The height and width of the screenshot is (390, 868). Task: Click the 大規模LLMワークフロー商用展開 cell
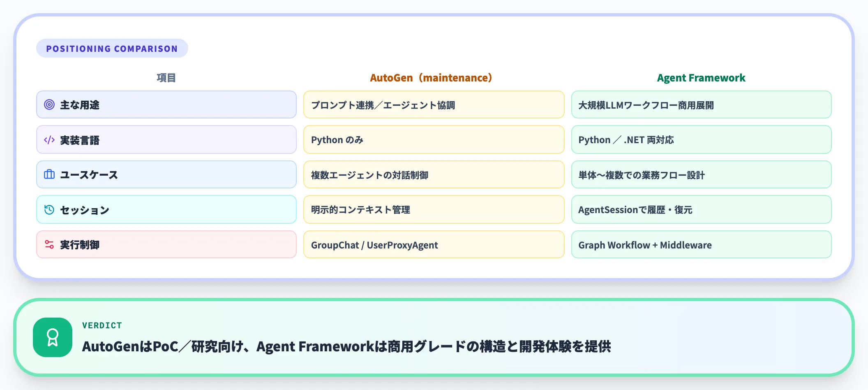702,104
